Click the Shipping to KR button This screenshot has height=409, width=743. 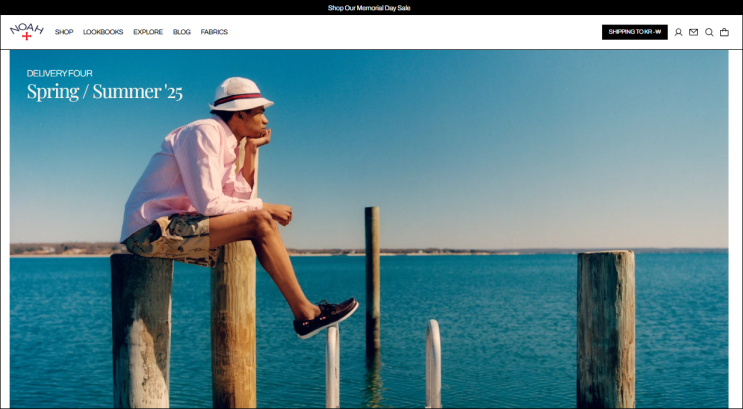pyautogui.click(x=634, y=32)
